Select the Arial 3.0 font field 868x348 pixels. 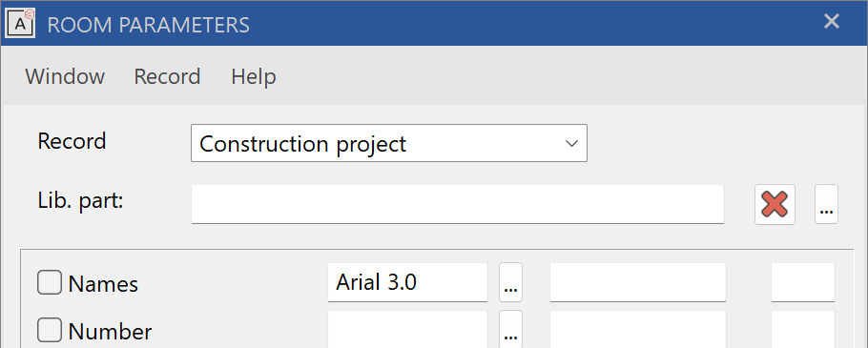[x=407, y=282]
